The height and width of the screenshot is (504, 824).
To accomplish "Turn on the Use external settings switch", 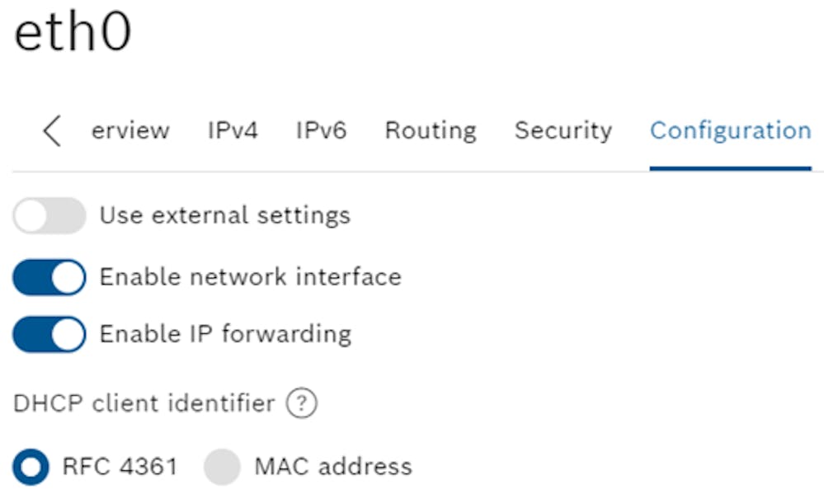I will pos(49,215).
